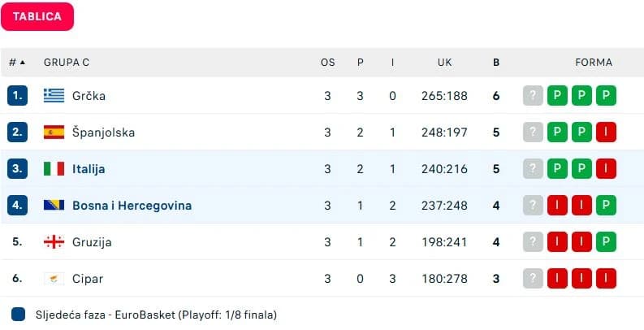Click the grey ? form badge for Cipar

(533, 279)
